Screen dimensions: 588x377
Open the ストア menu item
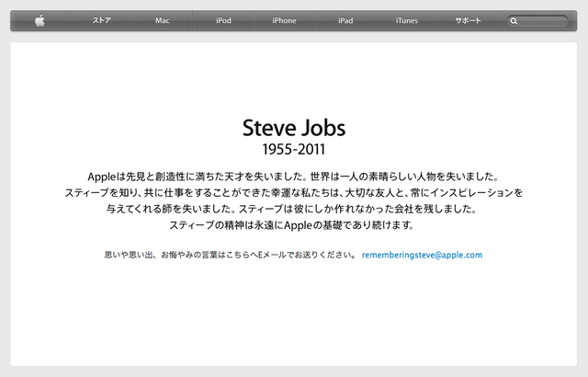[102, 20]
